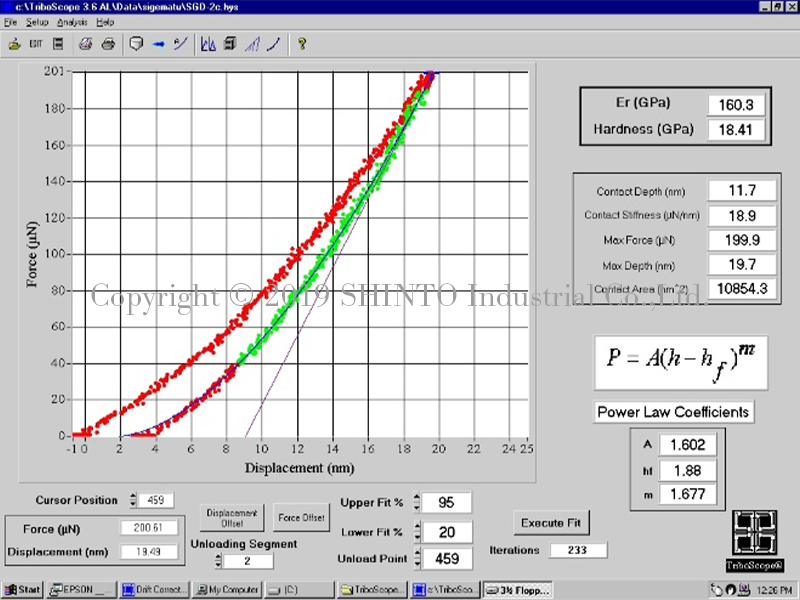This screenshot has height=600, width=800.
Task: Click the Contact Depth value 11.7
Action: click(x=742, y=191)
